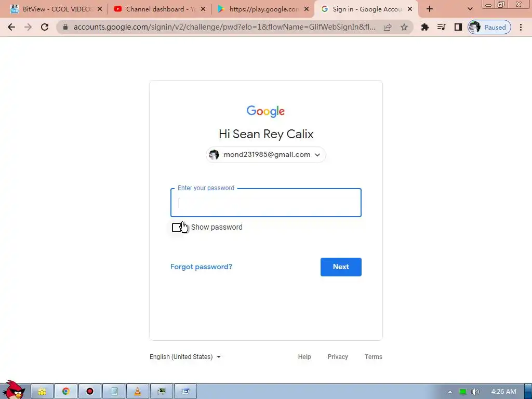The image size is (532, 399).
Task: Click the 4:26 AM clock
Action: [503, 392]
